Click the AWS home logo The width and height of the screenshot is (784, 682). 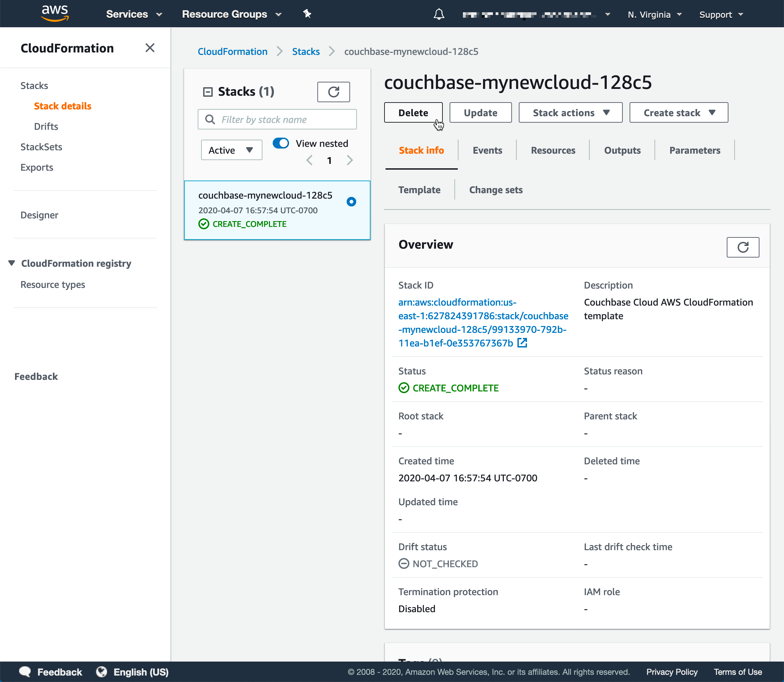[x=55, y=13]
